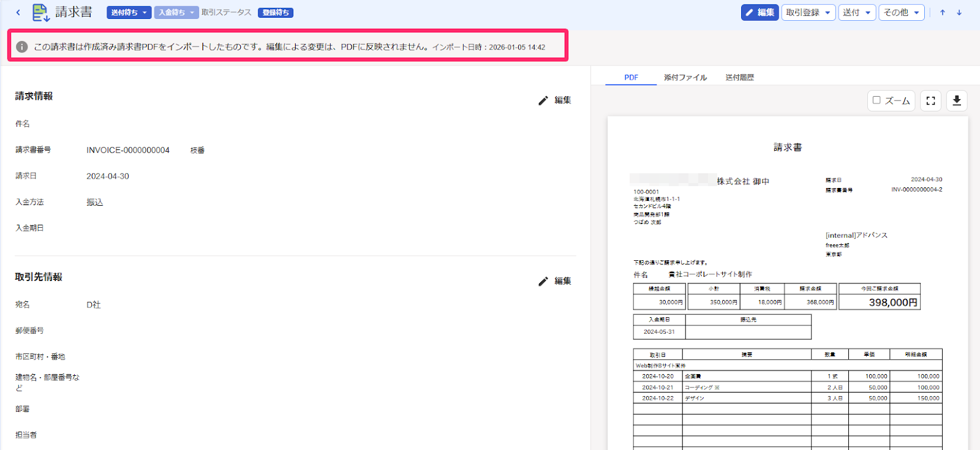Click the インポート日時 text in the notice
This screenshot has width=980, height=450.
click(x=489, y=47)
